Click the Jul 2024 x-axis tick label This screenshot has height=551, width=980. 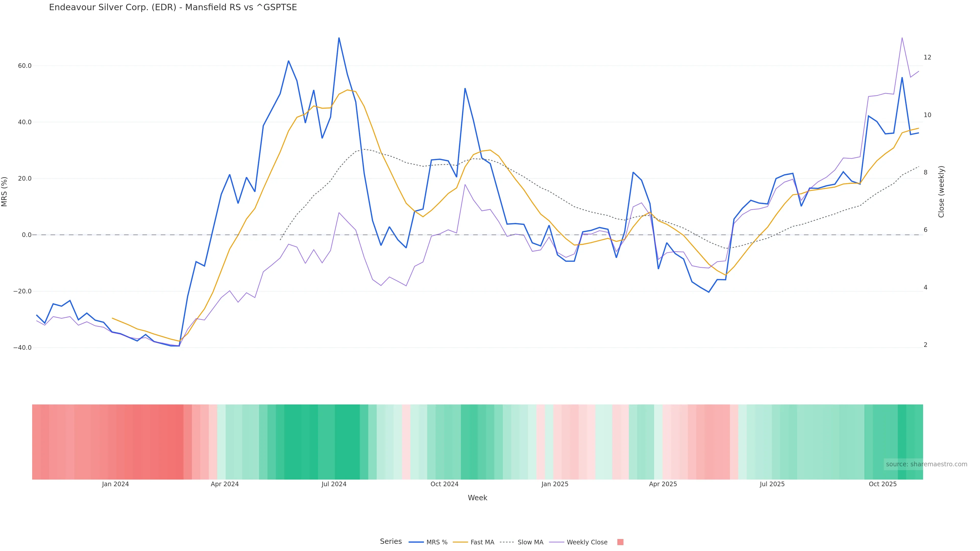tap(334, 484)
